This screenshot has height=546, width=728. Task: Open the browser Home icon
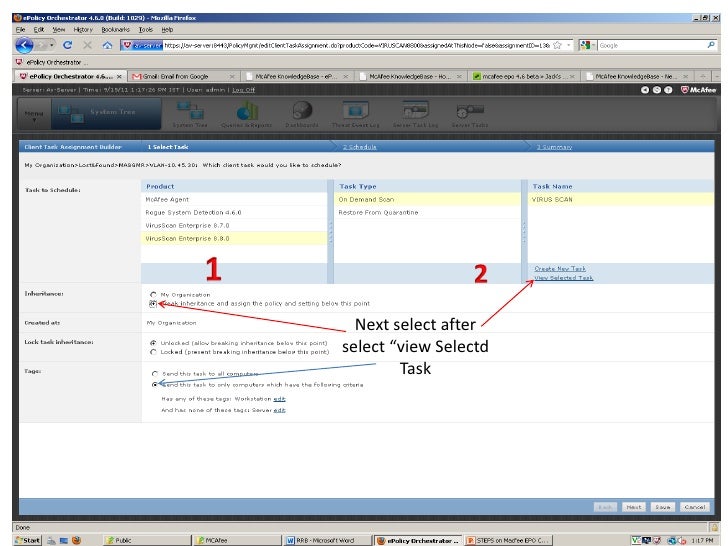tap(107, 45)
